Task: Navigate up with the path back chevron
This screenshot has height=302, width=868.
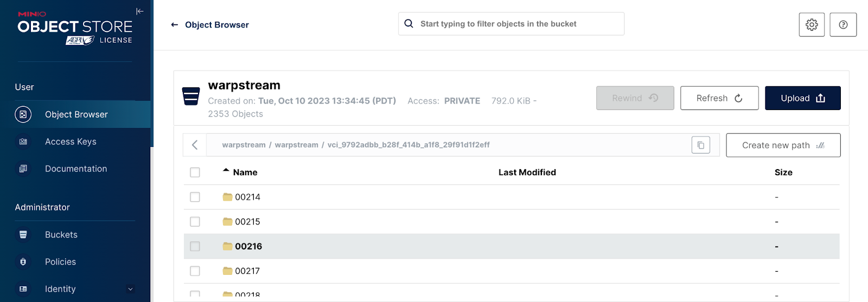Action: pos(195,145)
